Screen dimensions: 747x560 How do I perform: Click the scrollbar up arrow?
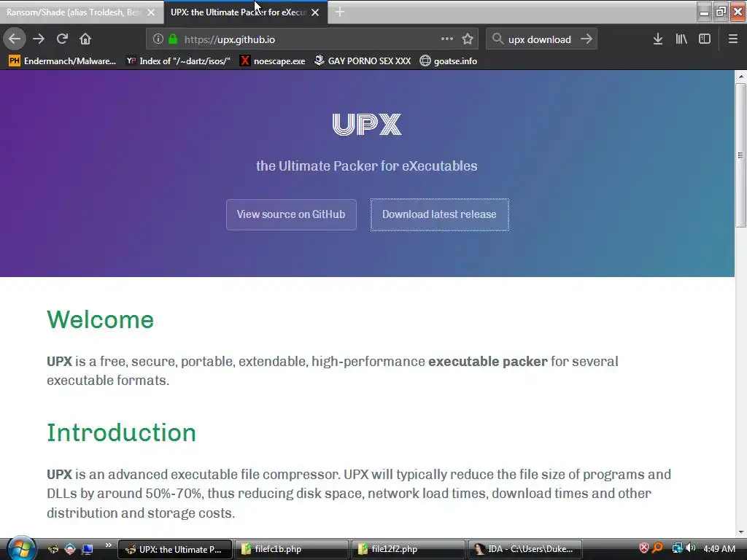coord(740,76)
